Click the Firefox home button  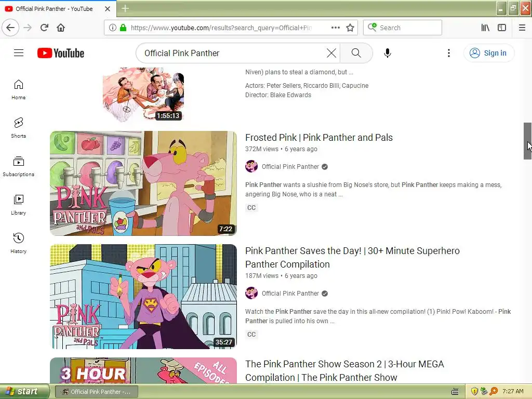pyautogui.click(x=61, y=28)
